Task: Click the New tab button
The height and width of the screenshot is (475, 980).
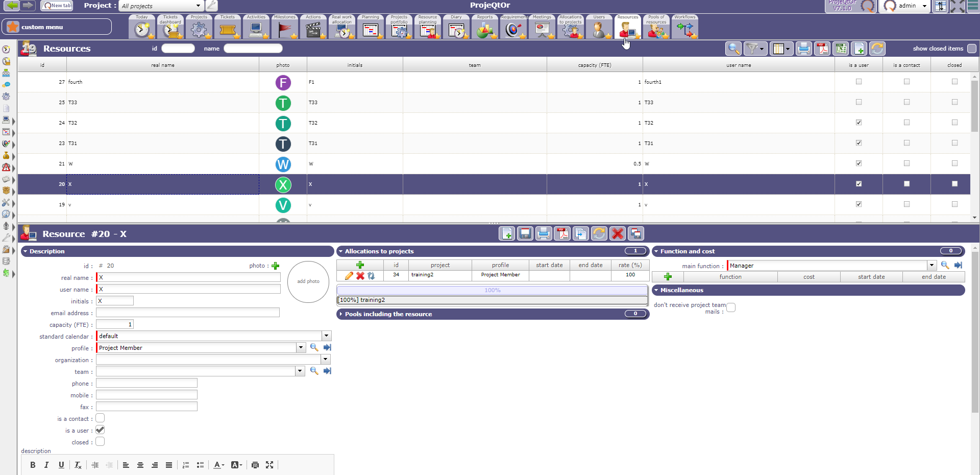Action: pyautogui.click(x=57, y=6)
